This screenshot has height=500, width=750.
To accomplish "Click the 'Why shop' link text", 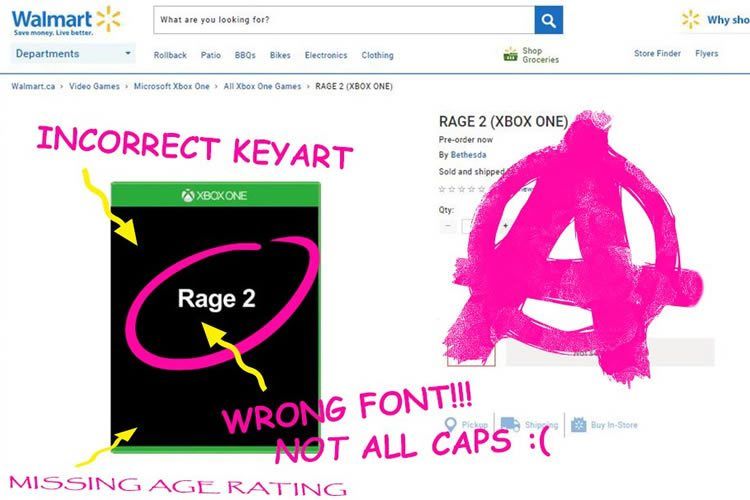I will (x=728, y=20).
